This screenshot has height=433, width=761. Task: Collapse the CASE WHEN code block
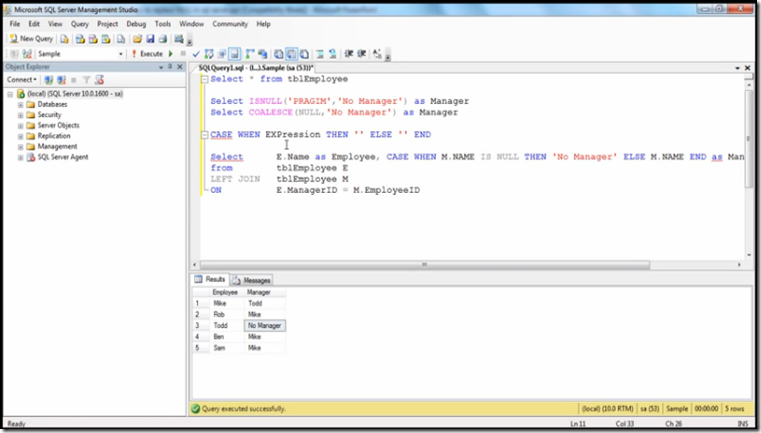(205, 134)
